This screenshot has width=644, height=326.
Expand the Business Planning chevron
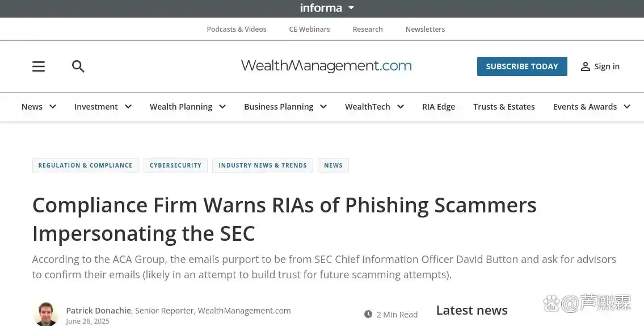click(x=323, y=107)
